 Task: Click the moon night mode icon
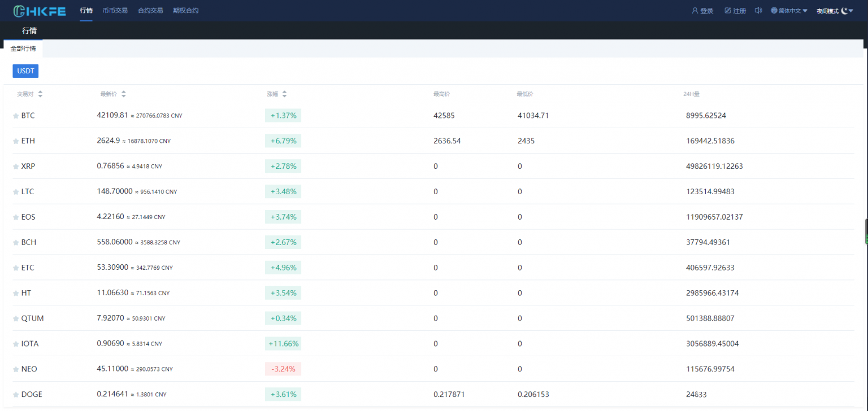(844, 11)
